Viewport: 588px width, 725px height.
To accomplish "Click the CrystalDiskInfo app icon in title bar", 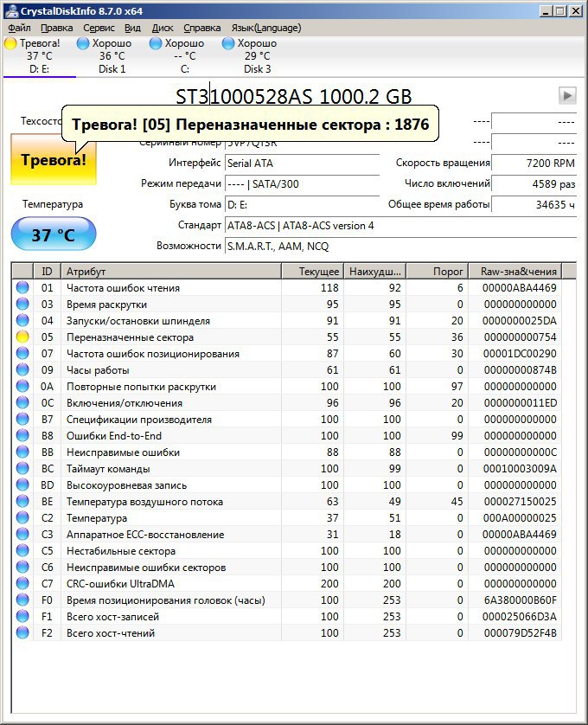I will (x=12, y=10).
